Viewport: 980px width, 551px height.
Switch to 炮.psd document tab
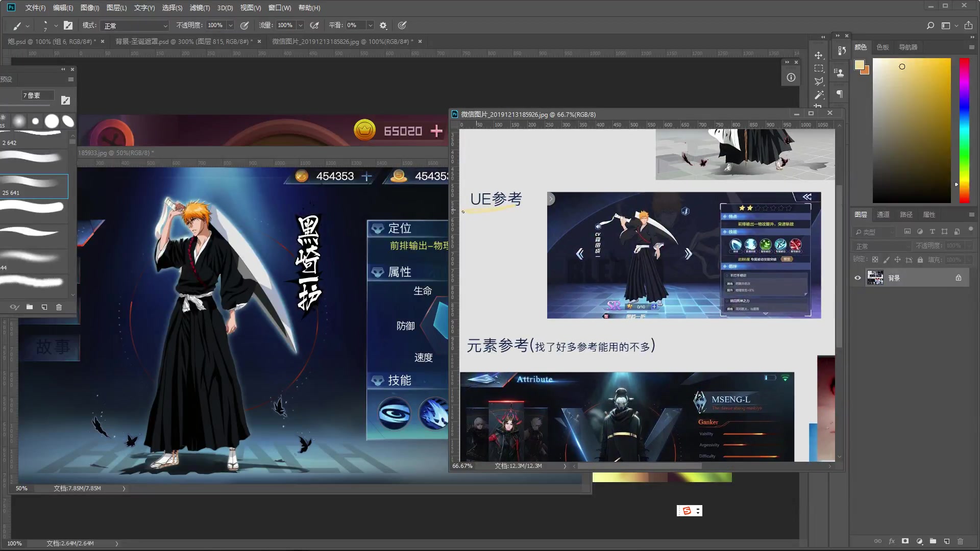(x=52, y=41)
